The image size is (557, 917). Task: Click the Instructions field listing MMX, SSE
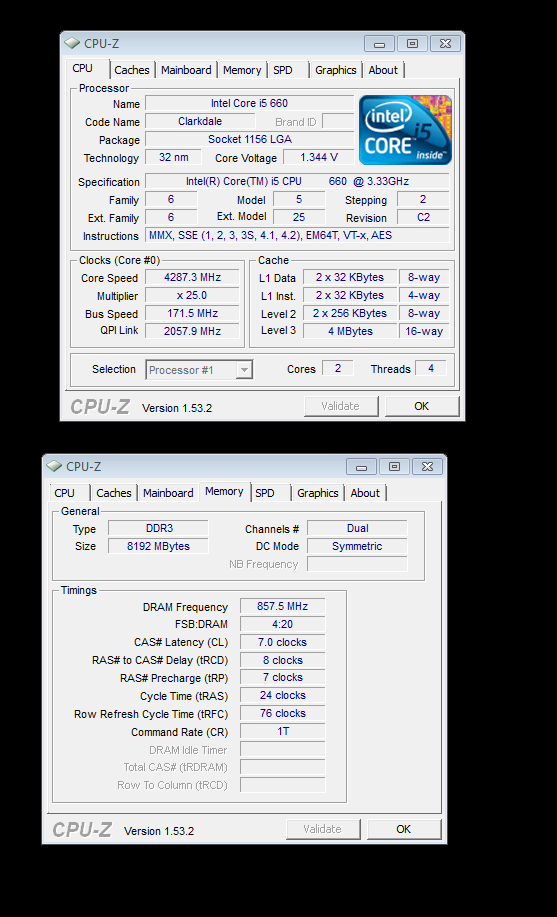297,235
